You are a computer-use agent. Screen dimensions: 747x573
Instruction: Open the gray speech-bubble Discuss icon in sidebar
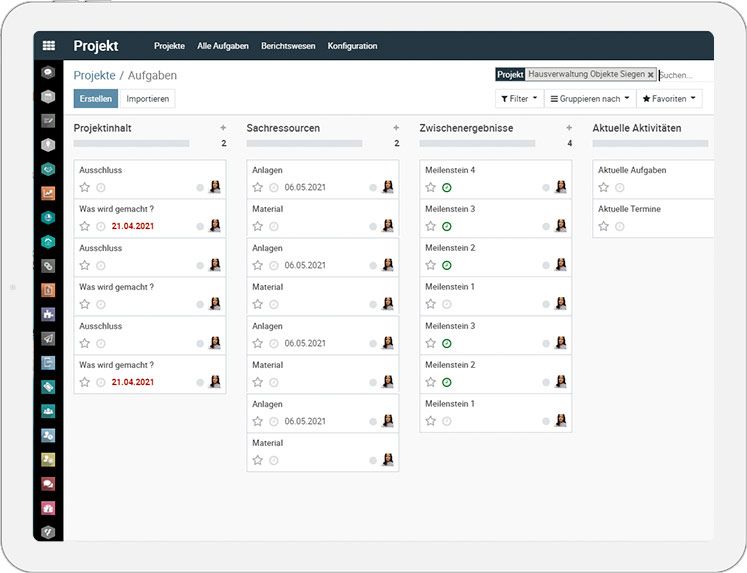click(x=48, y=72)
